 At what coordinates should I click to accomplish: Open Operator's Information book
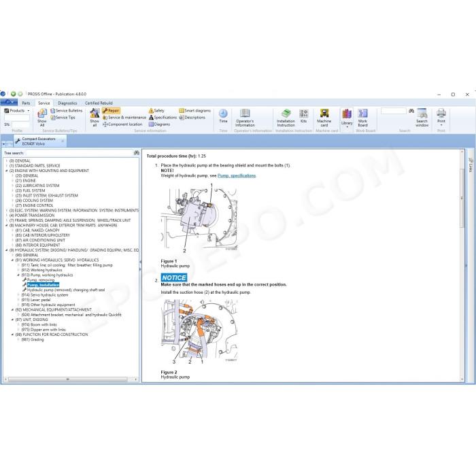tap(245, 118)
